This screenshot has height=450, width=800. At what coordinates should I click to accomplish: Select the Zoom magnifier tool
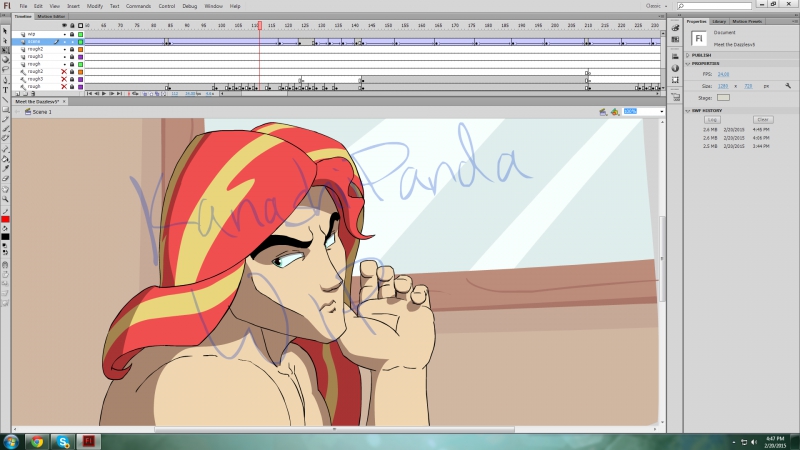5,199
